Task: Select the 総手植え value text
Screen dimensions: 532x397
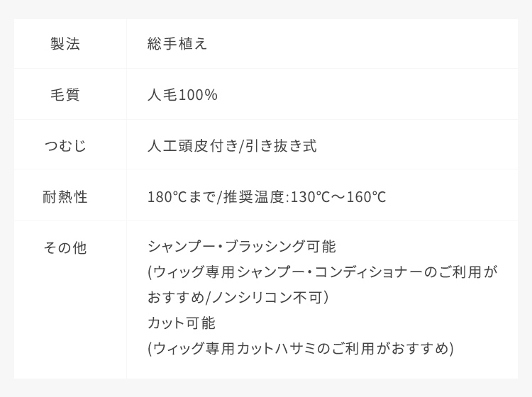Action: 177,44
